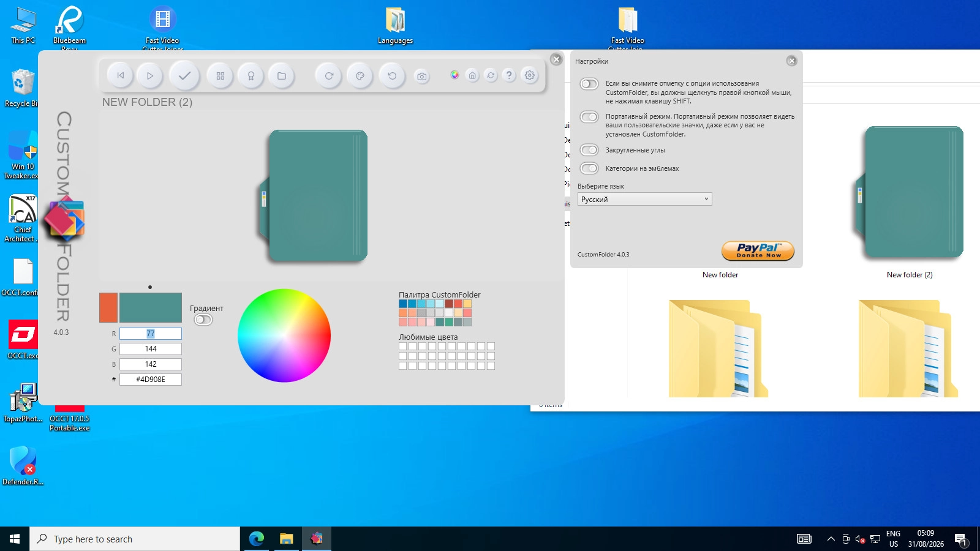
Task: Click the question mark help icon
Action: point(509,75)
